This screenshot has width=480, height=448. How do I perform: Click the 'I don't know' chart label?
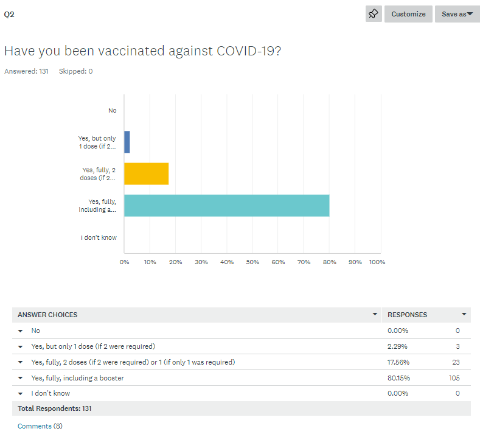(x=99, y=237)
